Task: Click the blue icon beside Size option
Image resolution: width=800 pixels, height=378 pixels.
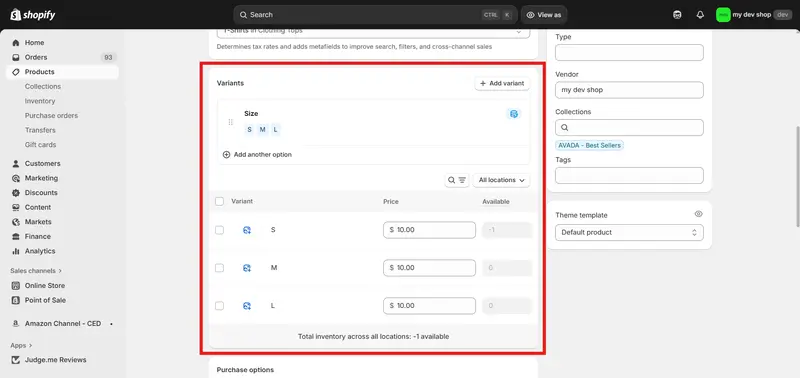Action: point(514,114)
